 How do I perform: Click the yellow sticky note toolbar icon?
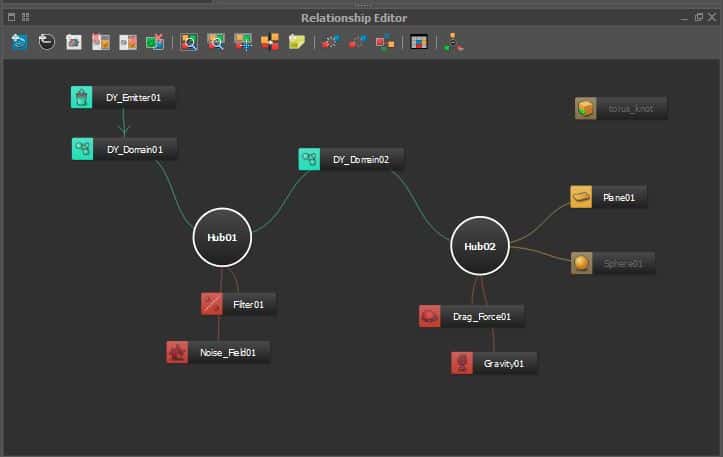tap(297, 42)
